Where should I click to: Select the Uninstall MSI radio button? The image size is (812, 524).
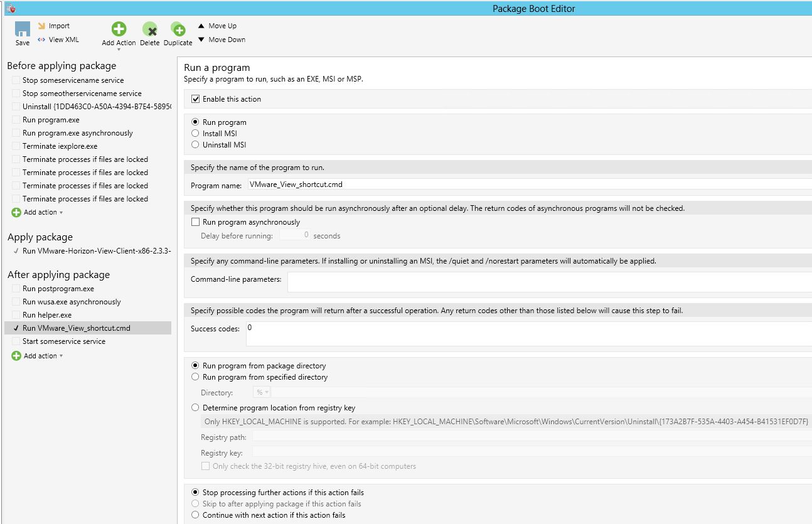tap(195, 145)
